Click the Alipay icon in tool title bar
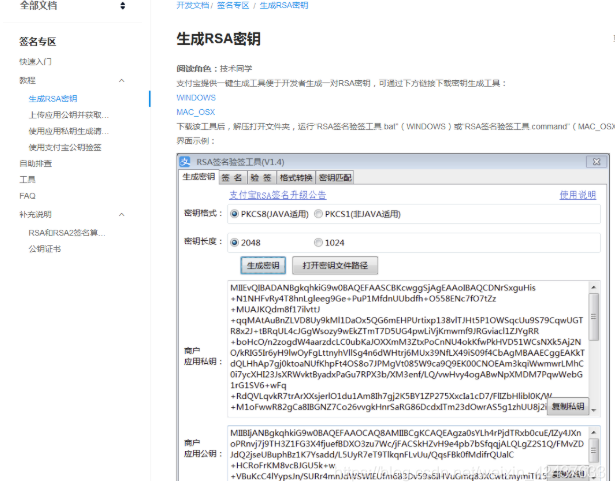This screenshot has height=491, width=615. pyautogui.click(x=185, y=162)
